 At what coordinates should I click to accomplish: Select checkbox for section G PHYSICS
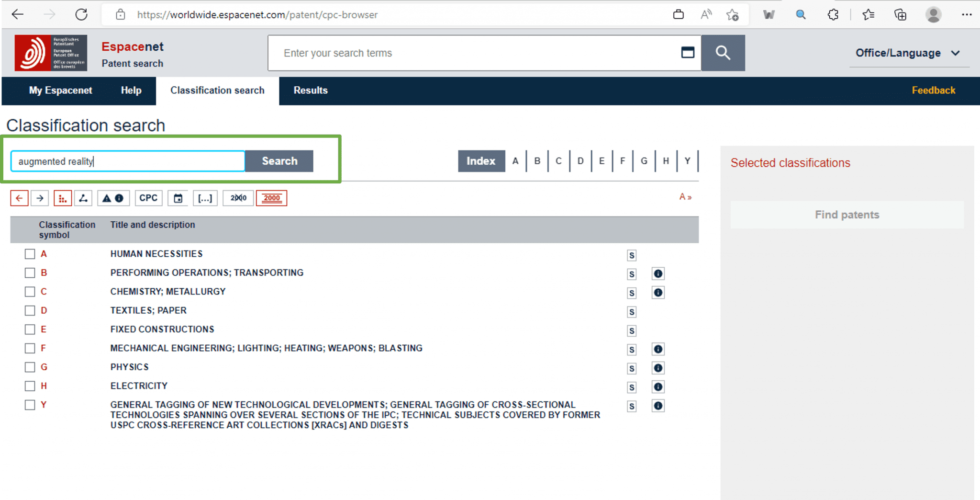30,367
